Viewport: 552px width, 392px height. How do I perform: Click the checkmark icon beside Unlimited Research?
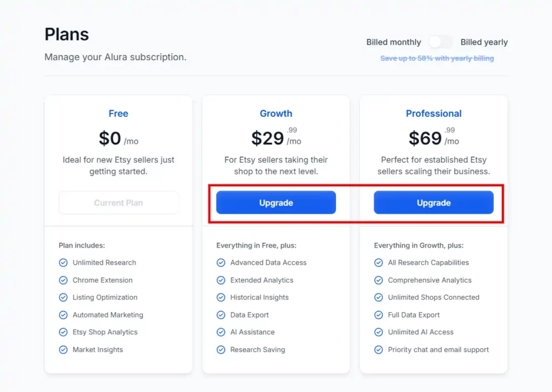[x=63, y=263]
